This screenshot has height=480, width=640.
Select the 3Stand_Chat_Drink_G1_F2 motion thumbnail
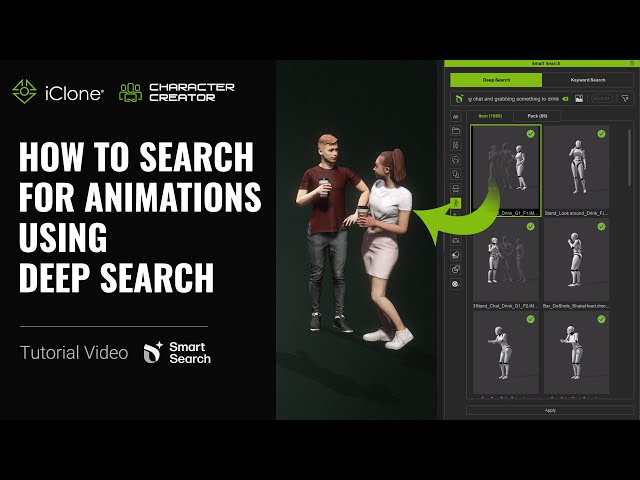pos(506,260)
